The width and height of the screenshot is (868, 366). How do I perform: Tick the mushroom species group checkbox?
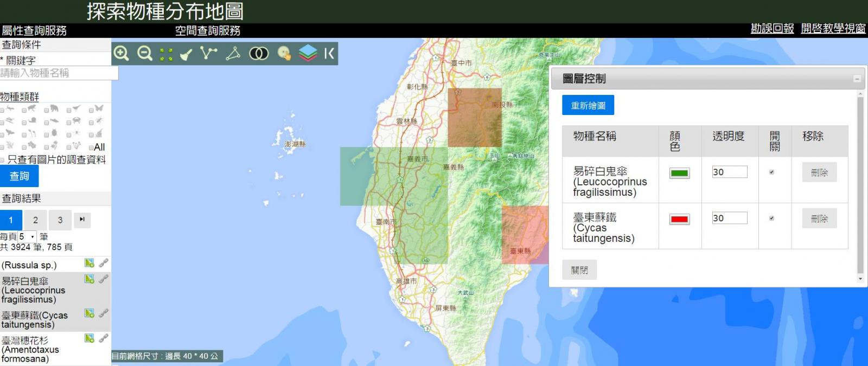(x=69, y=147)
